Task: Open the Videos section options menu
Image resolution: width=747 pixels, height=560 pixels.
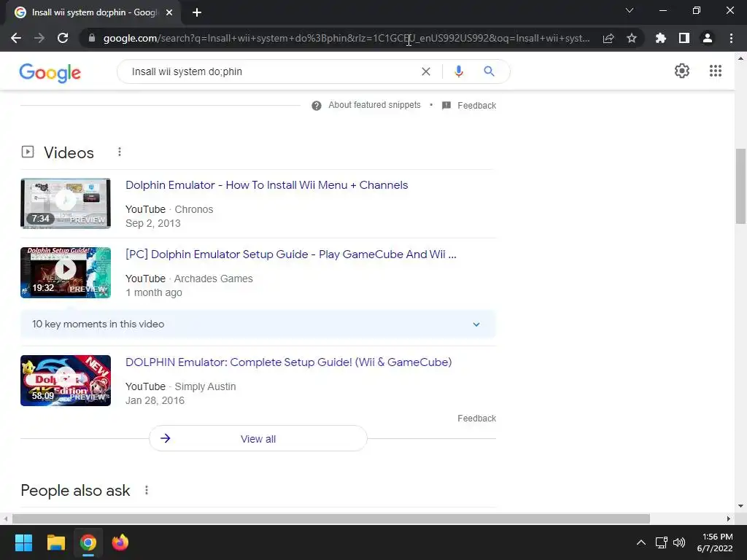Action: pos(120,152)
